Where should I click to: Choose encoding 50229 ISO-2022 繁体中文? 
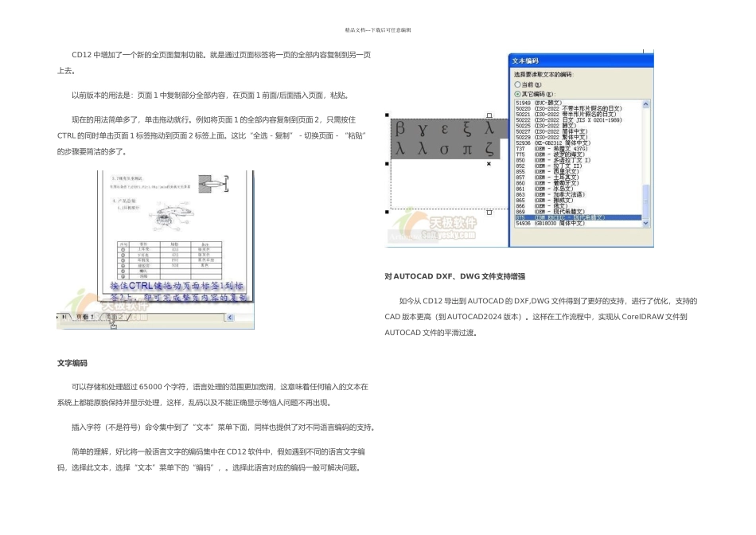[x=578, y=137]
